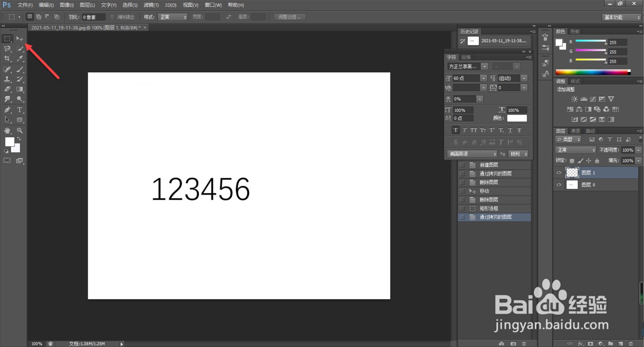Select the 图层 1 layer thumbnail
The height and width of the screenshot is (347, 644).
[x=572, y=173]
